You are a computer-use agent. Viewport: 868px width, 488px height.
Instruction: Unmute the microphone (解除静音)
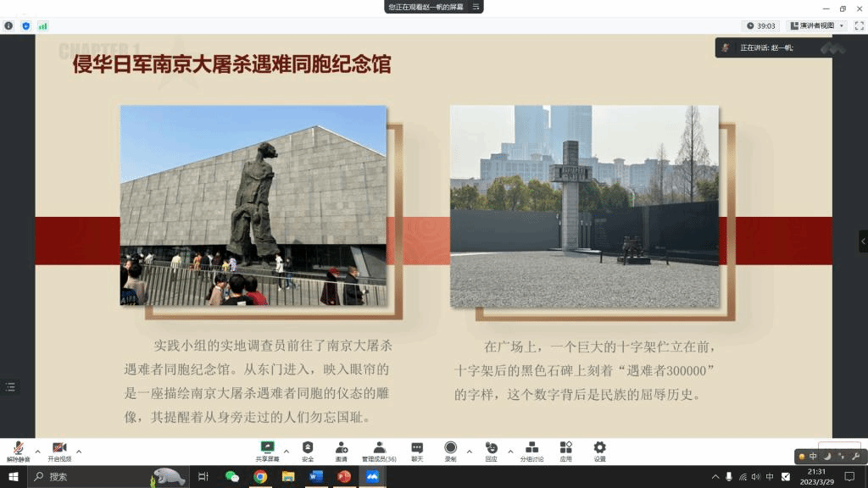click(x=18, y=450)
